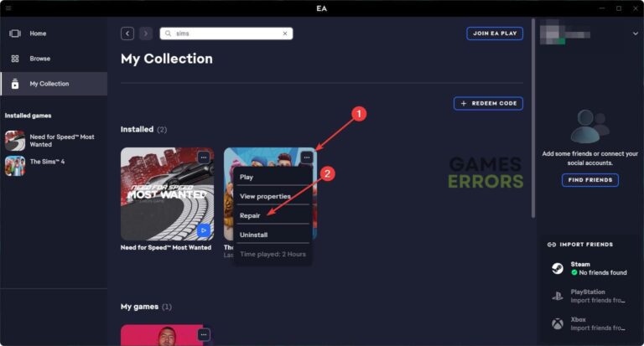Image resolution: width=644 pixels, height=346 pixels.
Task: Expand the account profile dropdown chevron
Action: point(636,34)
